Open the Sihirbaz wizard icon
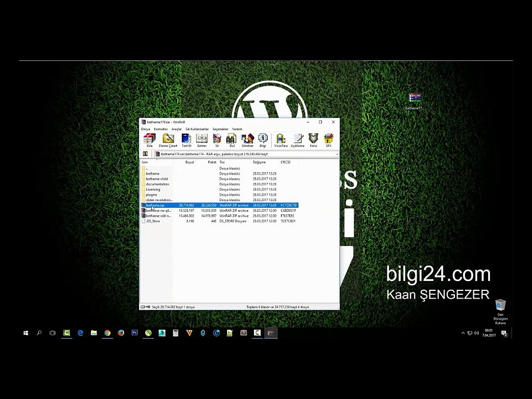This screenshot has width=532, height=399. 247,140
